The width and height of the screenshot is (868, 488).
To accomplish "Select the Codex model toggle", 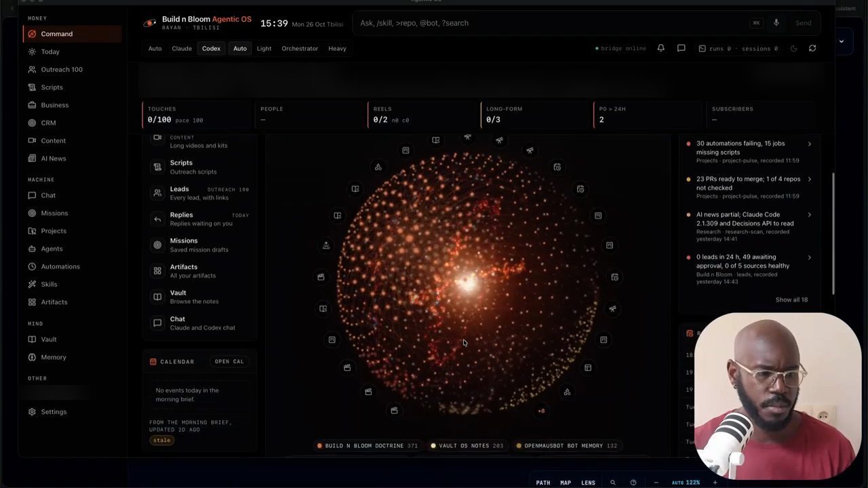I will (211, 48).
